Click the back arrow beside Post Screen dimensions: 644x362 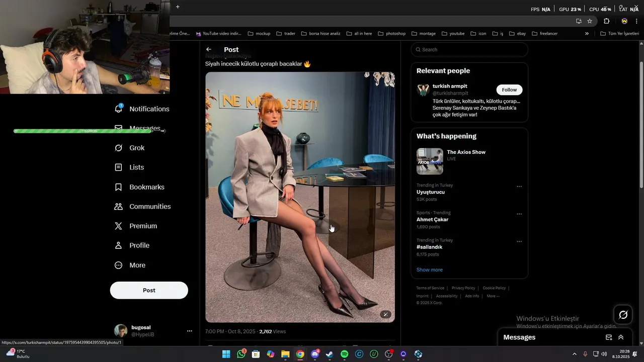pos(209,49)
